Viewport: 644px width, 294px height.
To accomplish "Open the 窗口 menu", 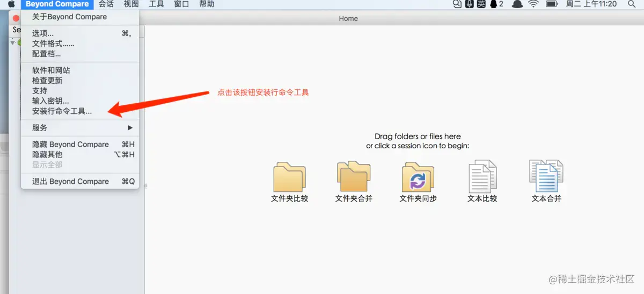I will tap(181, 4).
